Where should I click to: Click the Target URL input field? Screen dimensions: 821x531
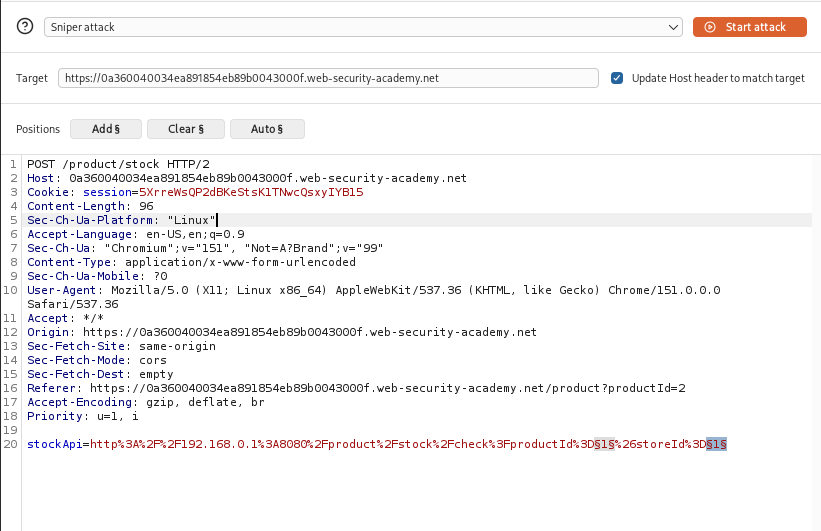(x=328, y=78)
